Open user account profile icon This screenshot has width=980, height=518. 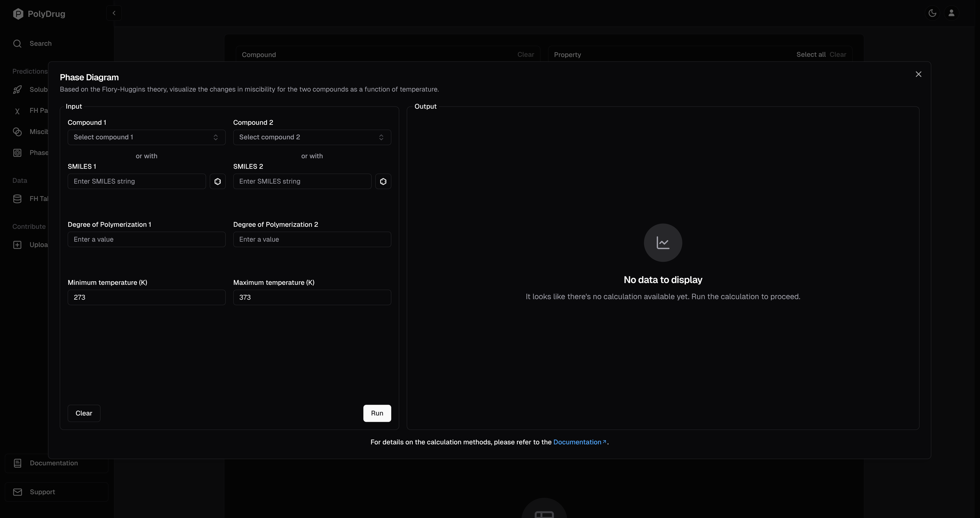(x=951, y=13)
